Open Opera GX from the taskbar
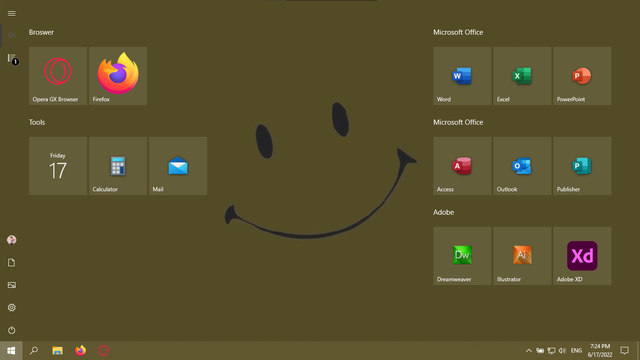 click(x=104, y=351)
